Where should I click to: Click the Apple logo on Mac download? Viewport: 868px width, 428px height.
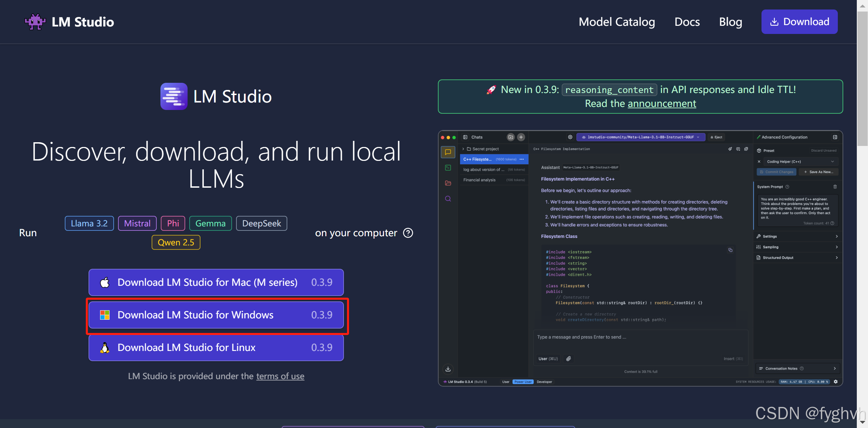(x=105, y=282)
